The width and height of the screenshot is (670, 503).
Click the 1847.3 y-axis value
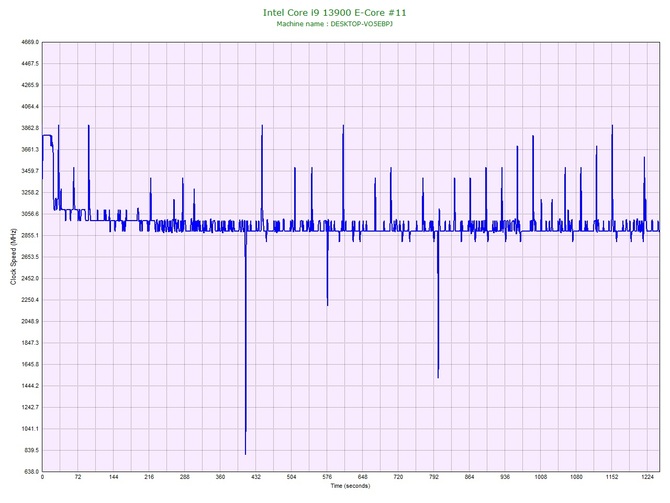pyautogui.click(x=30, y=343)
